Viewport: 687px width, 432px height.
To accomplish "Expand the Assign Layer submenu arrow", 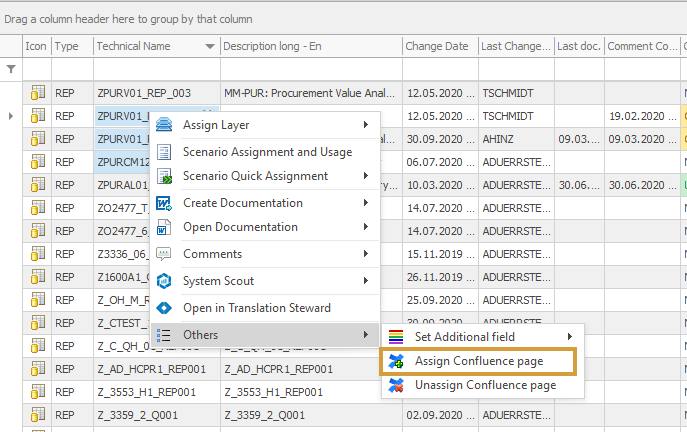I will pos(365,125).
